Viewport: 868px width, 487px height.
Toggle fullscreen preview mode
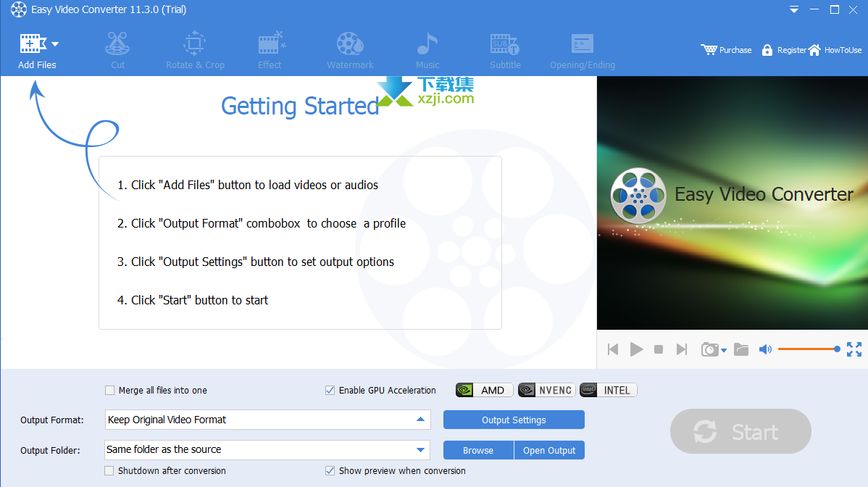coord(854,349)
